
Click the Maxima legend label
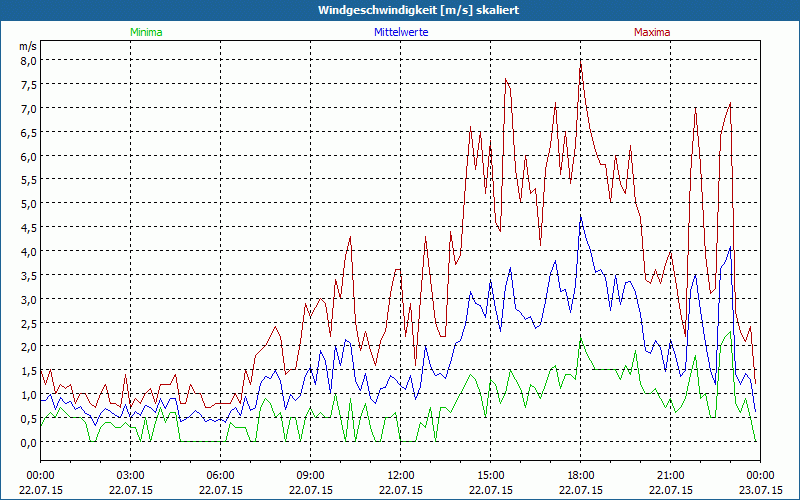click(652, 32)
